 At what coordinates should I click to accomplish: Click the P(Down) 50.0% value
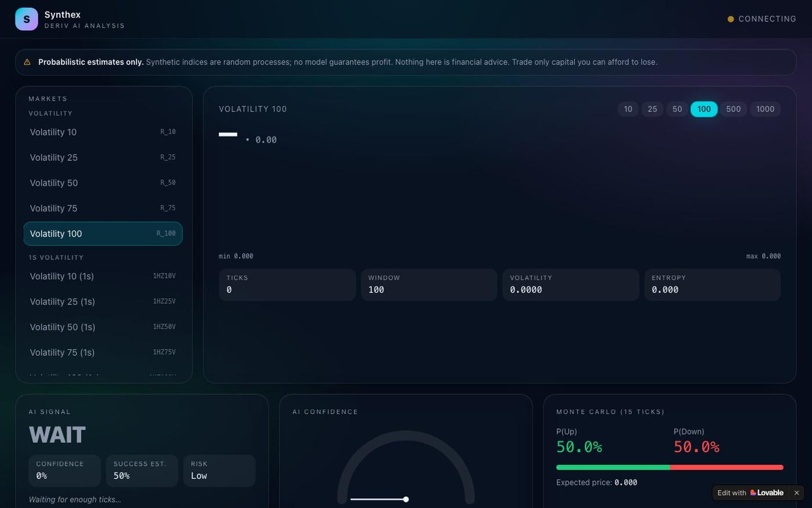tap(697, 447)
